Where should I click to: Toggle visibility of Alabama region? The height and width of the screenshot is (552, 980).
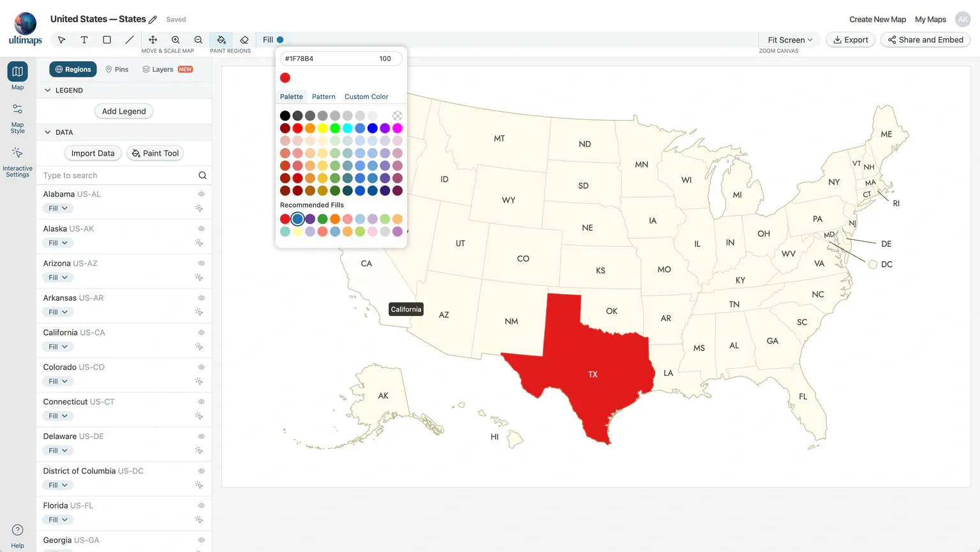click(201, 194)
